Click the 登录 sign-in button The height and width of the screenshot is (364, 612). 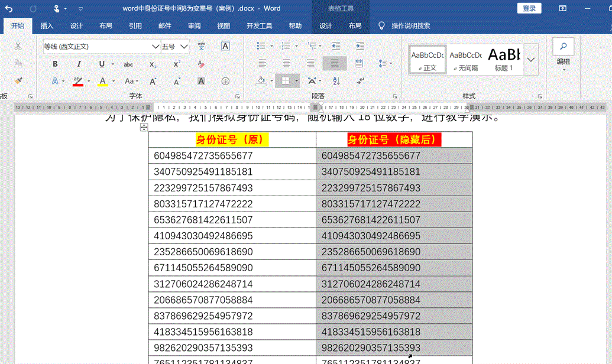click(x=529, y=8)
